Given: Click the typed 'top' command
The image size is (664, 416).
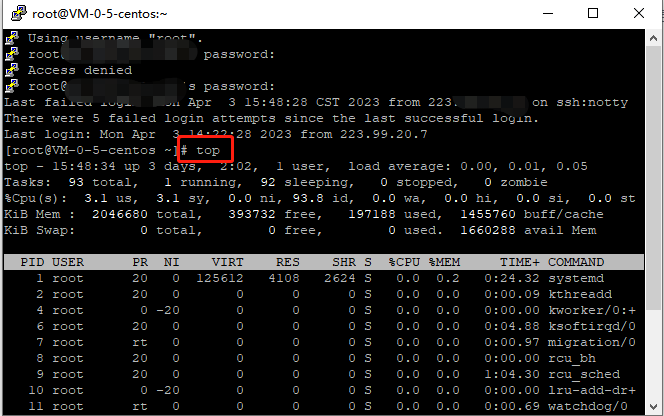Looking at the screenshot, I should (208, 150).
